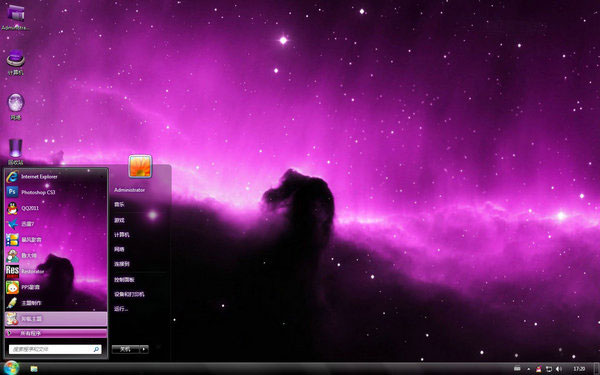This screenshot has width=600, height=375.
Task: Click the keyboard input icon in tray
Action: [x=517, y=369]
